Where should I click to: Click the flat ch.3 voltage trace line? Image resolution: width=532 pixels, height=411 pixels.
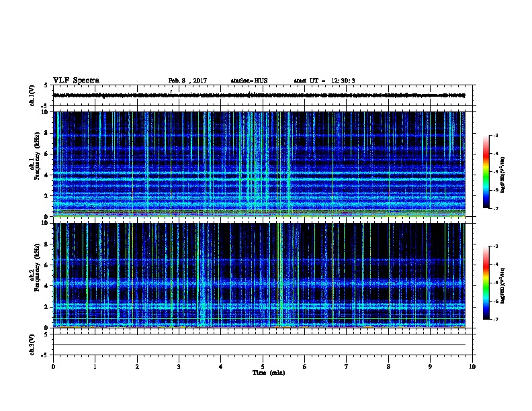259,345
